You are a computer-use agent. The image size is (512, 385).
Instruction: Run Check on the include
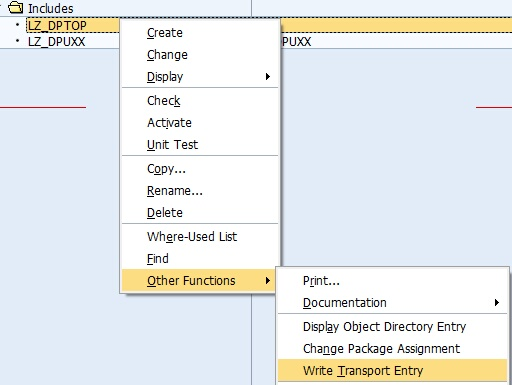point(200,101)
